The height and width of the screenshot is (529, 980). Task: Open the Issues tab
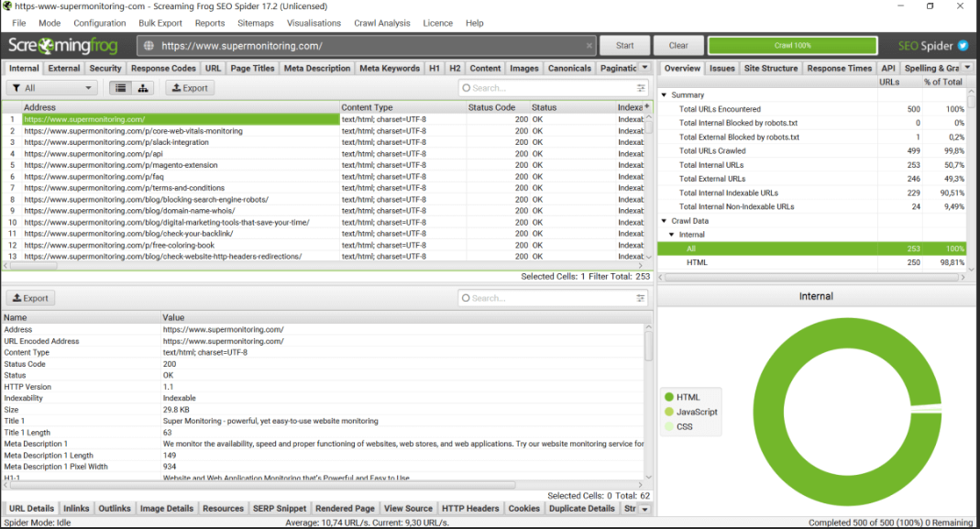(x=721, y=68)
